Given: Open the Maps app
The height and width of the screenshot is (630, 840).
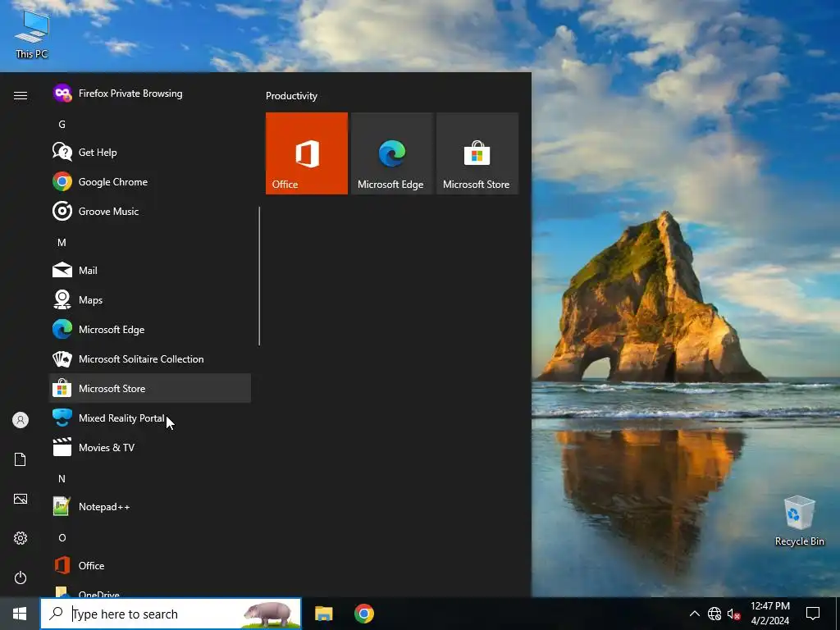Looking at the screenshot, I should [x=150, y=299].
